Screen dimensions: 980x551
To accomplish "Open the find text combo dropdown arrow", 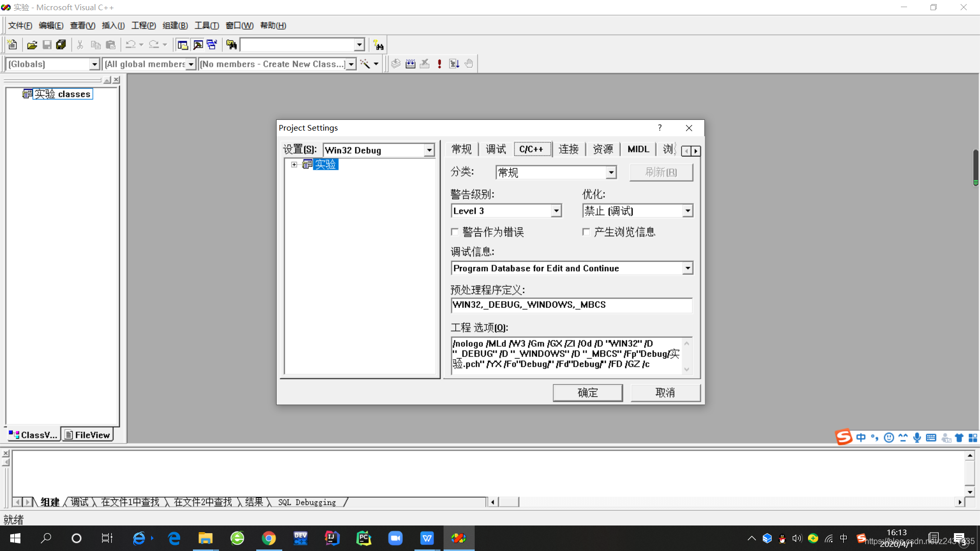I will tap(359, 45).
